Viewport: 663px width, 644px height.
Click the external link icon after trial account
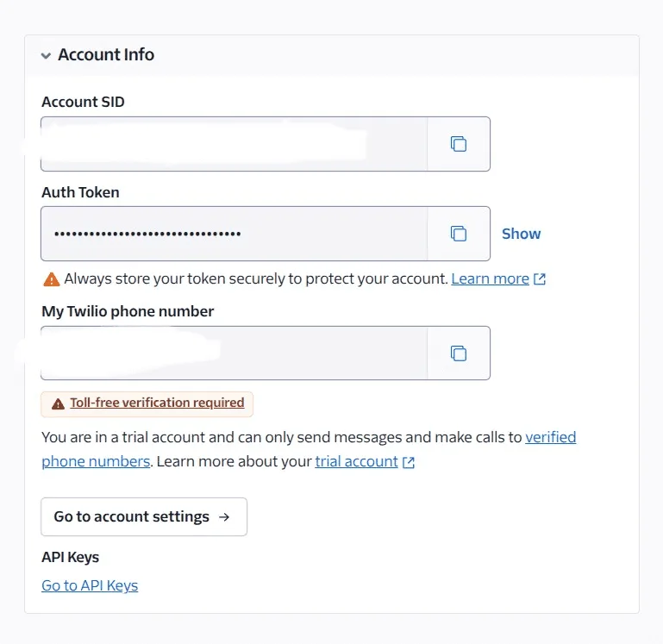point(409,462)
